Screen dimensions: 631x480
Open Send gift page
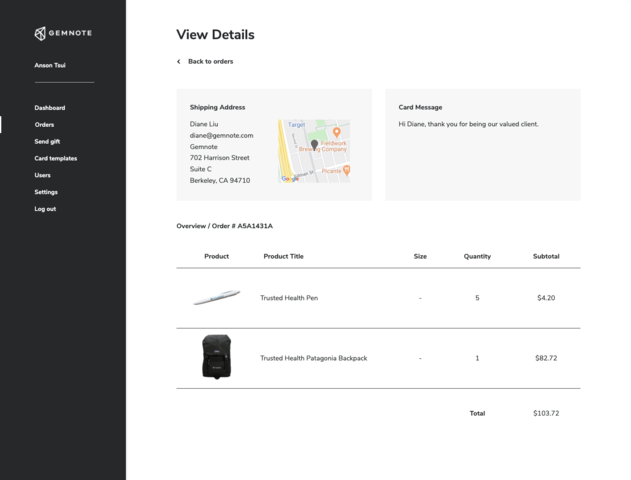click(47, 142)
